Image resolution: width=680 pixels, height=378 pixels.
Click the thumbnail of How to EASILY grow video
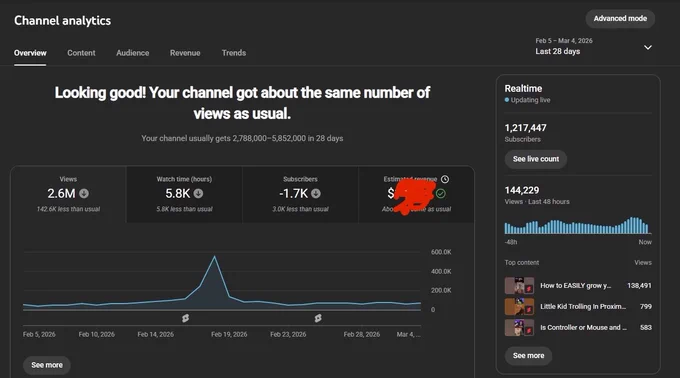519,286
